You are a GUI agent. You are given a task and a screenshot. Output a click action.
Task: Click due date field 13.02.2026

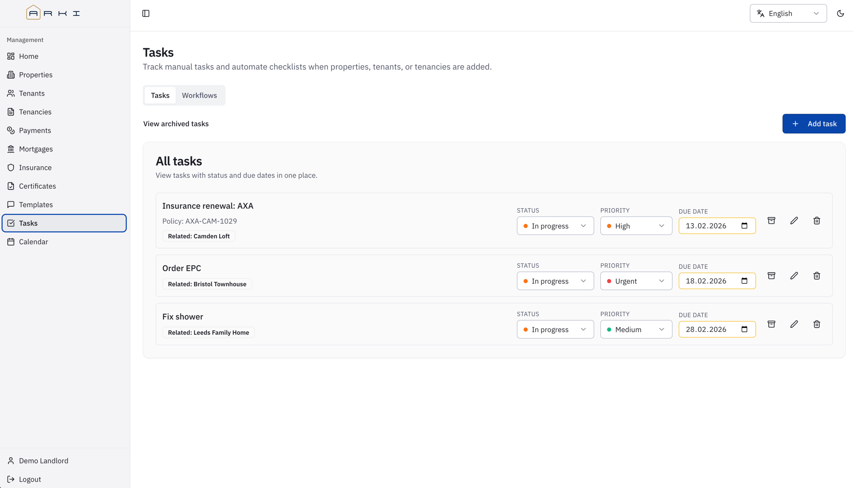pos(717,226)
